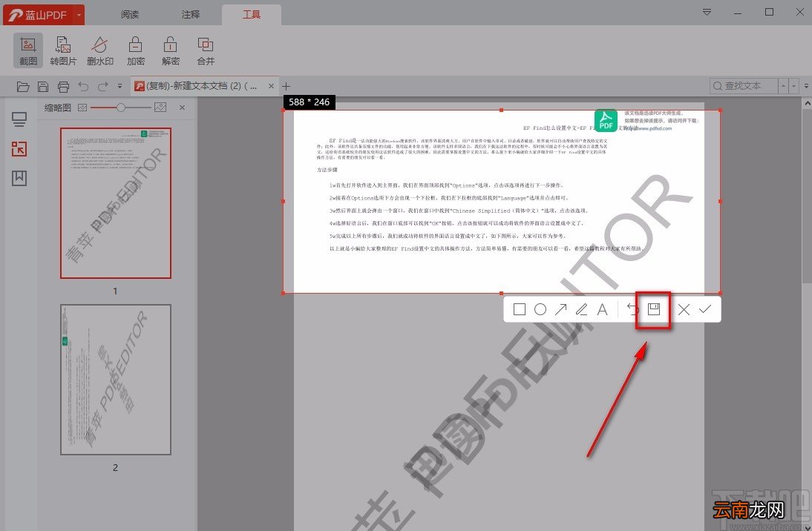Switch to the 注释 tab
Image resolution: width=812 pixels, height=531 pixels.
[x=191, y=15]
